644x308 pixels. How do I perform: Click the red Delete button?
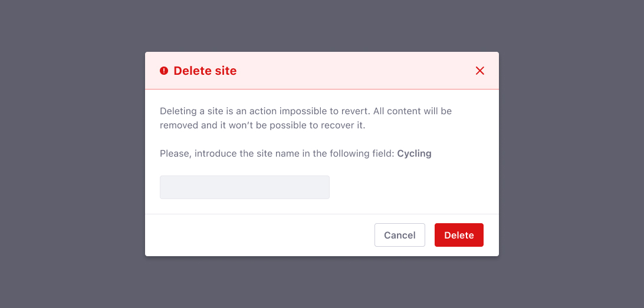(459, 235)
